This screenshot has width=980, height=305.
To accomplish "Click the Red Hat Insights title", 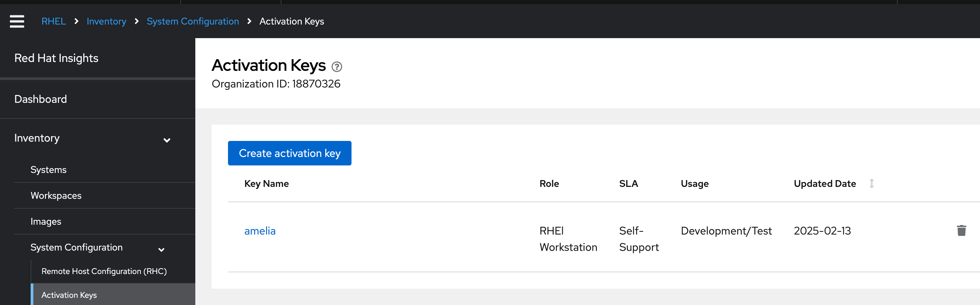I will 56,58.
